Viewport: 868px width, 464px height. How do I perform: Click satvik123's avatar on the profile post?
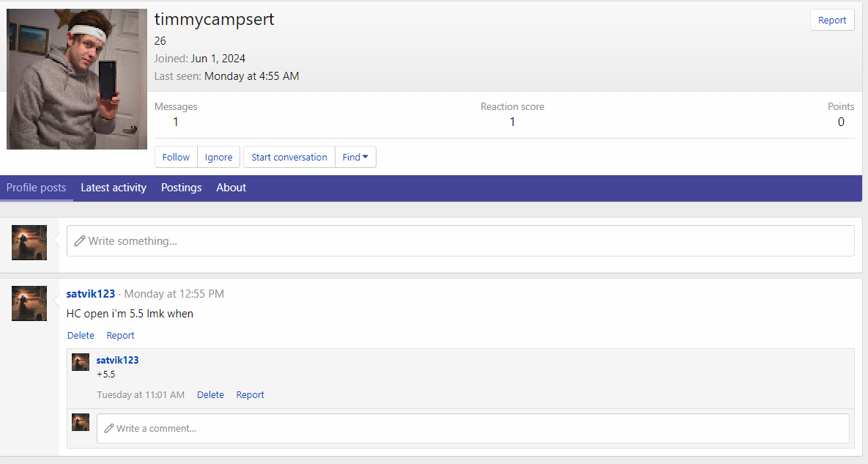coord(29,303)
